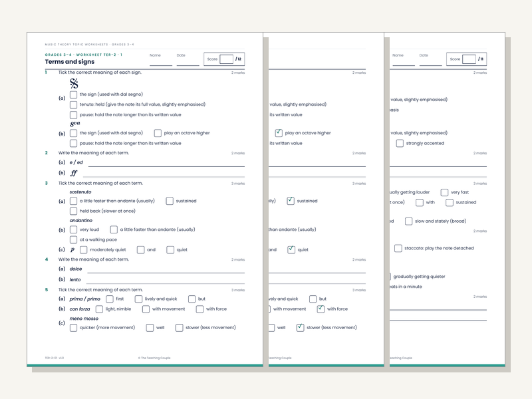Tick 'lively and quick' checkbox on front worksheet
Viewport: 532px width, 399px height.
click(138, 299)
